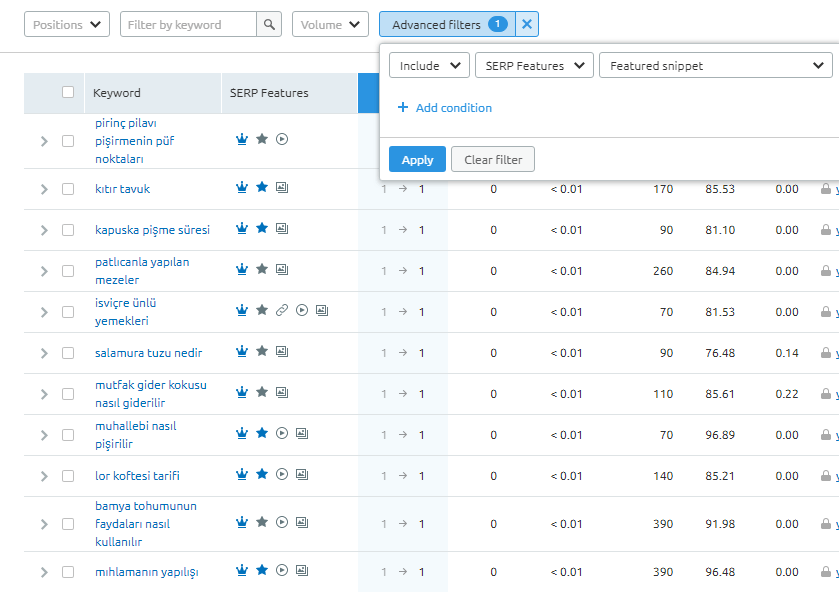Change the Include condition dropdown

point(428,65)
